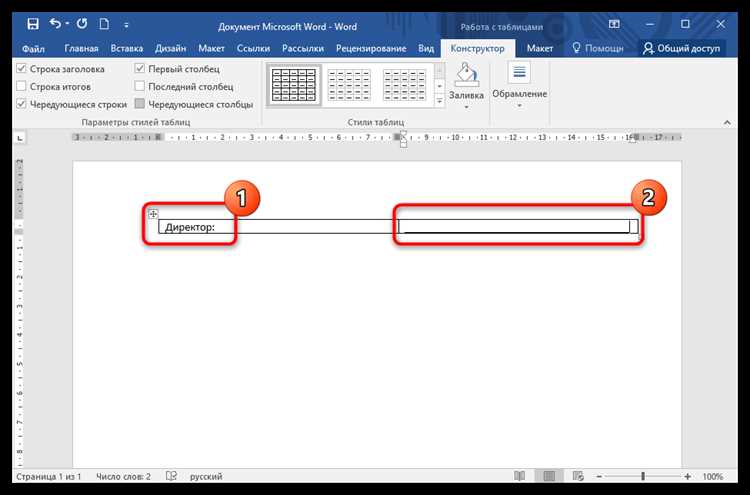This screenshot has width=750, height=495.
Task: Click the tab stop selector on the ruler
Action: [x=20, y=138]
